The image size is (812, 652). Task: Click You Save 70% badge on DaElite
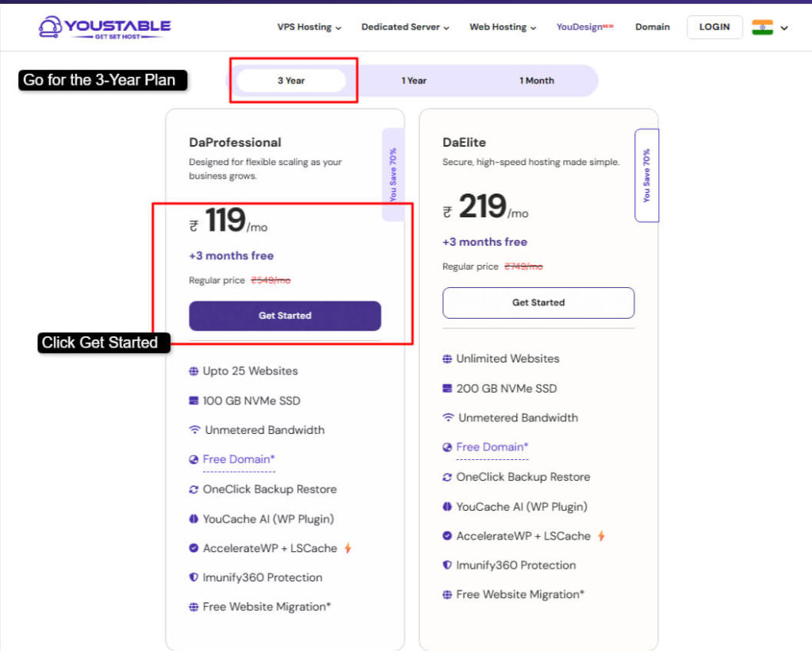point(647,175)
